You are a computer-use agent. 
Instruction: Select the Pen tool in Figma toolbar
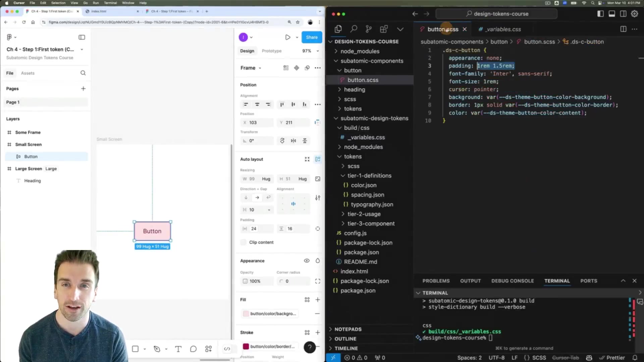point(157,349)
